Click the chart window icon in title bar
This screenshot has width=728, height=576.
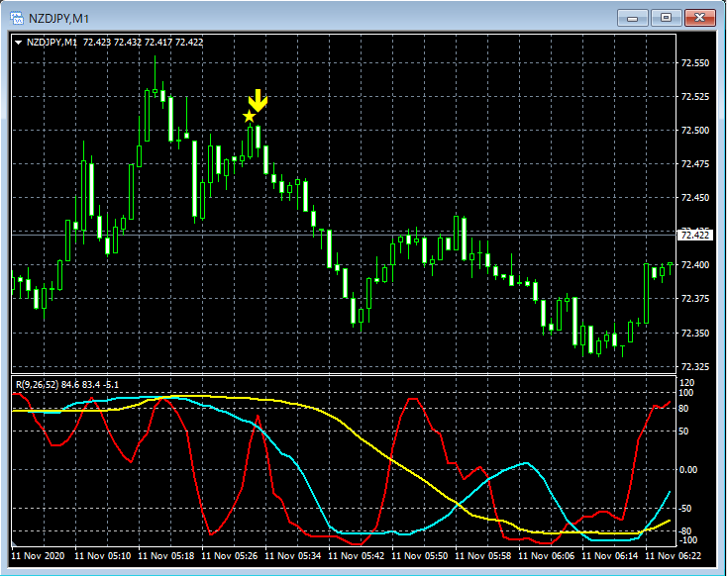(17, 19)
